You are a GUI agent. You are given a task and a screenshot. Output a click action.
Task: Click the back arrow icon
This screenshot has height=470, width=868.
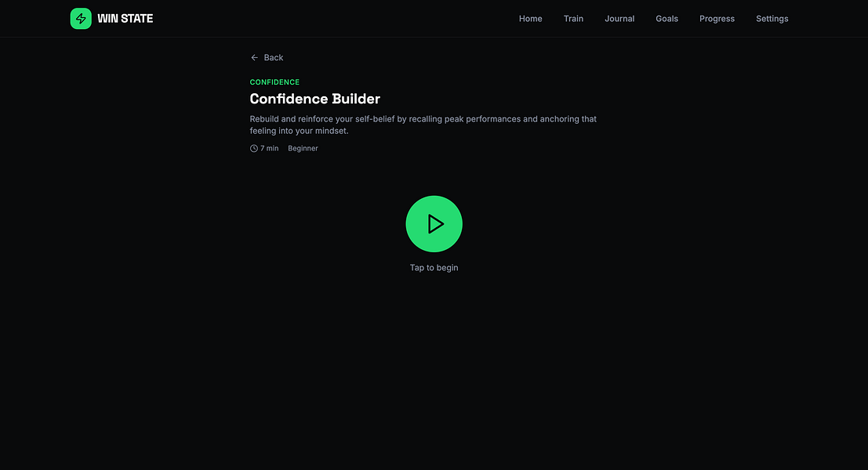pyautogui.click(x=255, y=57)
